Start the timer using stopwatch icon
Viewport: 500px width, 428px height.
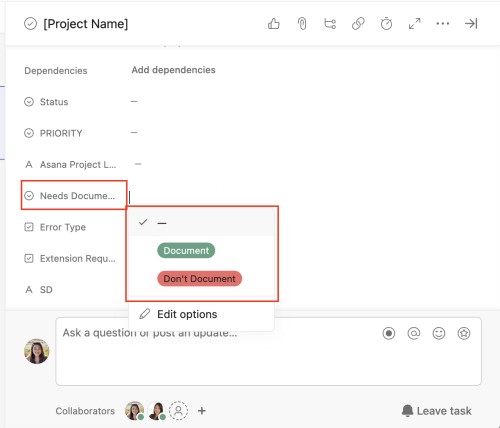tap(386, 24)
